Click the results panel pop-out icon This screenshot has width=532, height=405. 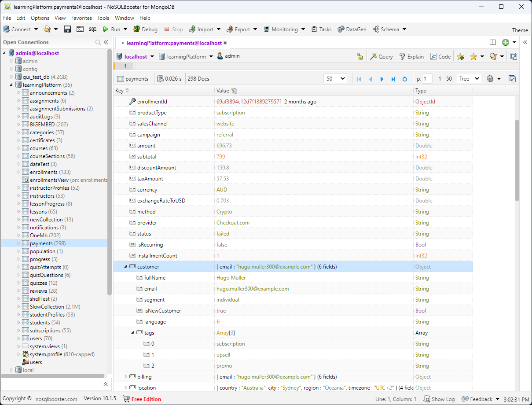tap(512, 79)
